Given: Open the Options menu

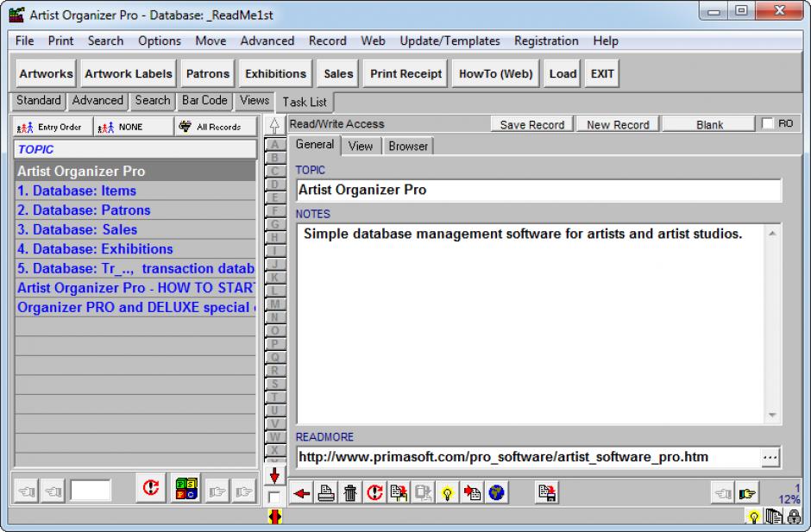Looking at the screenshot, I should point(160,41).
